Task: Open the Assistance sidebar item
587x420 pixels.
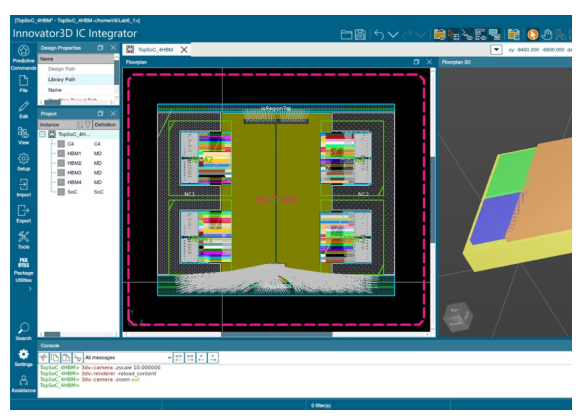Action: click(23, 384)
